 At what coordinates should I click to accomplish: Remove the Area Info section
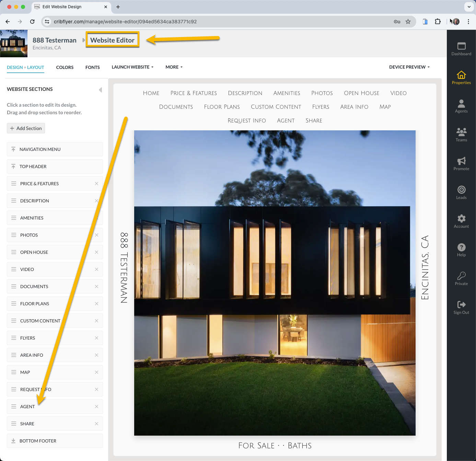click(96, 355)
